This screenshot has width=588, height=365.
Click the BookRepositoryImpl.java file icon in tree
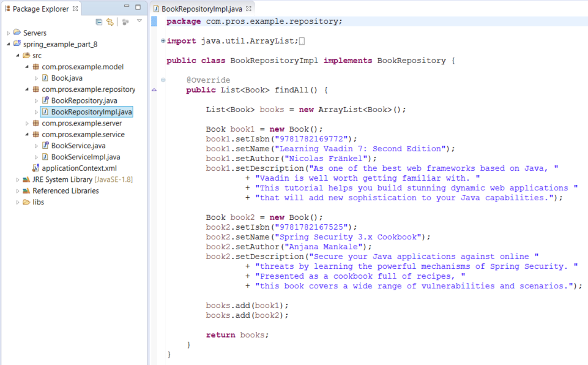pos(45,111)
